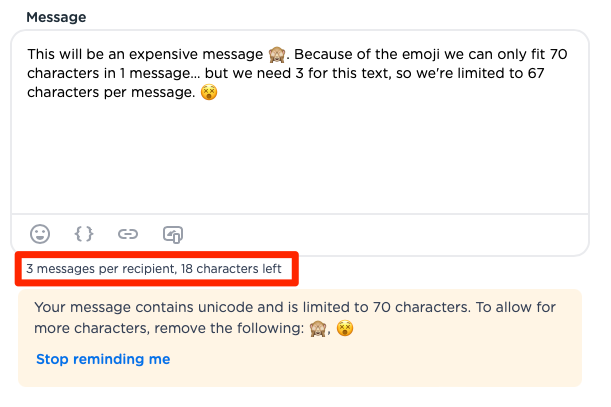Click the monkey emoji in the warning banner
This screenshot has height=407, width=611.
point(320,327)
